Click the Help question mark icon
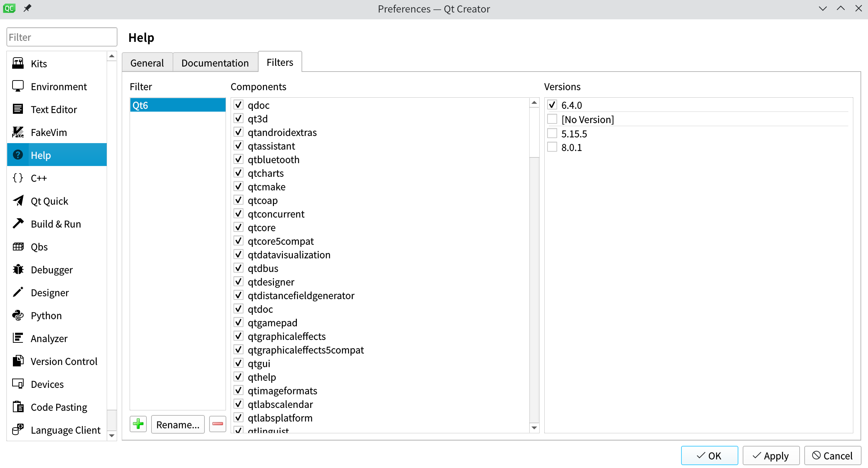 (x=18, y=155)
